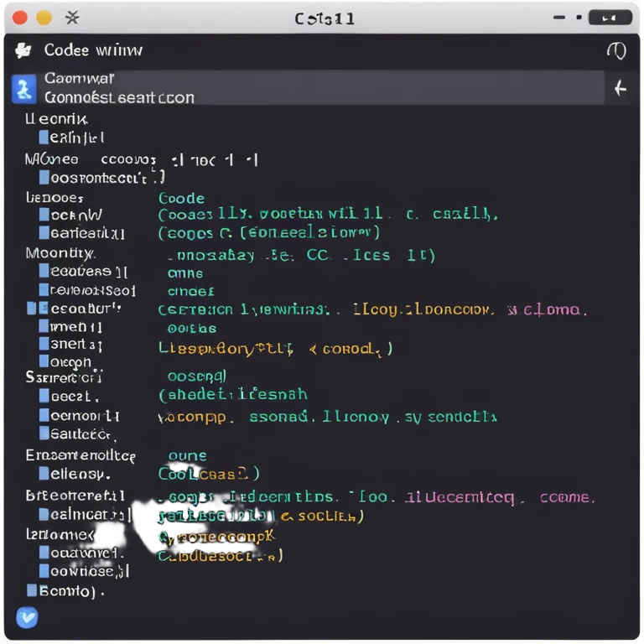Collapse the 'Moontiry.' group heading
This screenshot has height=644, width=644.
[60, 253]
